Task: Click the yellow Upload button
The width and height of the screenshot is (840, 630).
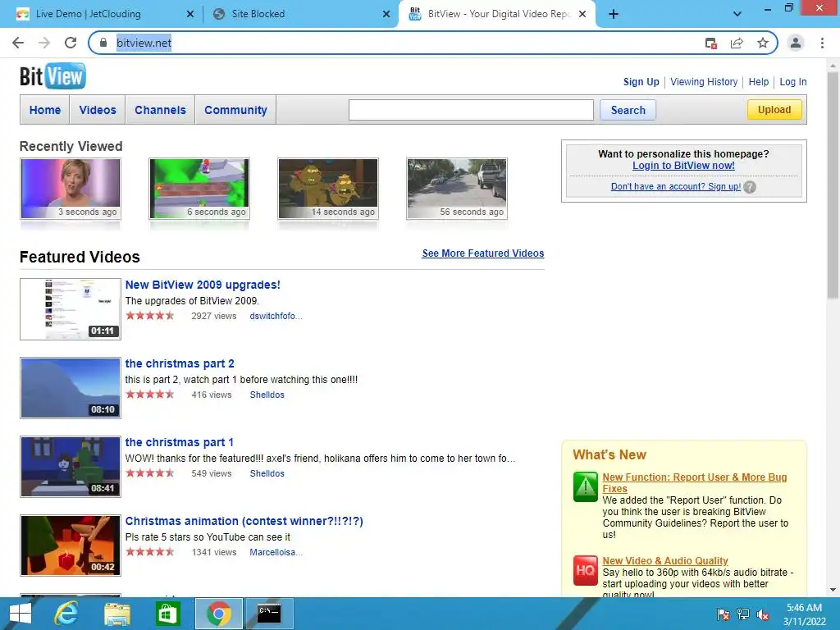Action: (x=774, y=109)
